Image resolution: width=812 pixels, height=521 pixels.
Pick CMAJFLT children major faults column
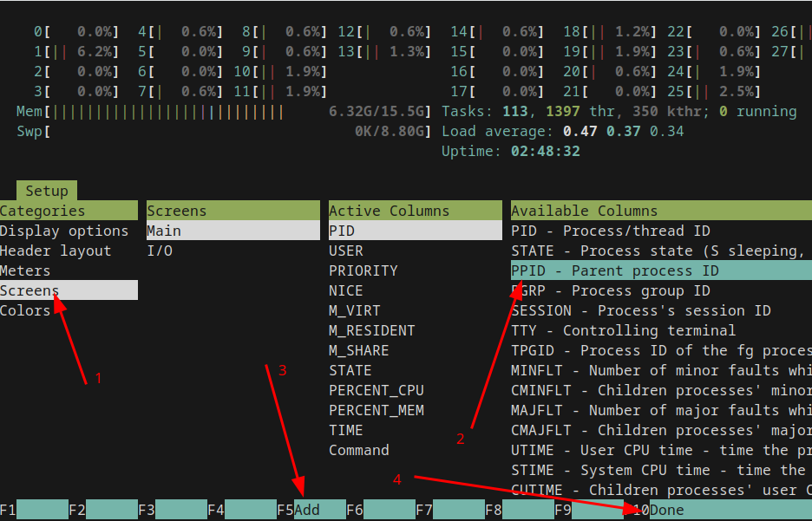point(661,430)
